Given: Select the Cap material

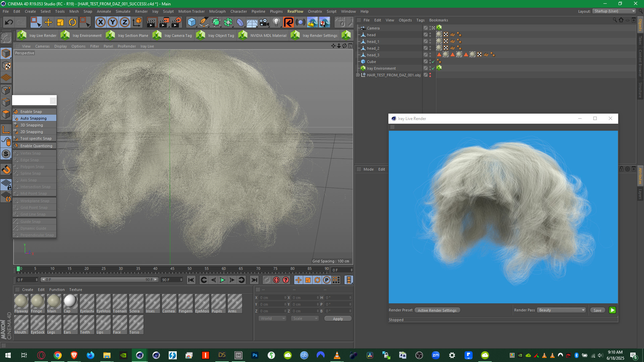Looking at the screenshot, I should pyautogui.click(x=70, y=304).
